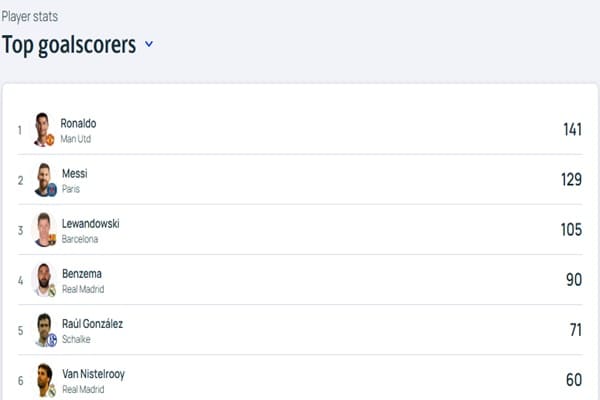Open the Messi player name link

click(x=74, y=173)
